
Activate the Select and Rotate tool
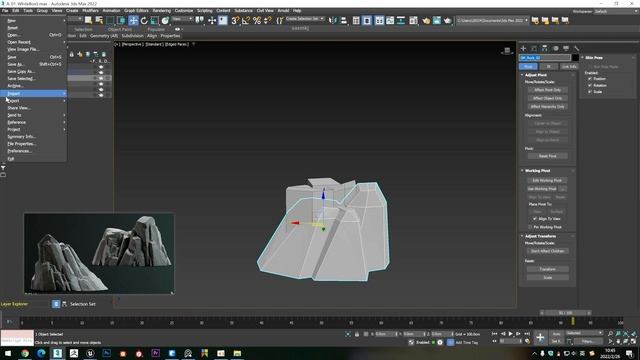click(x=144, y=20)
